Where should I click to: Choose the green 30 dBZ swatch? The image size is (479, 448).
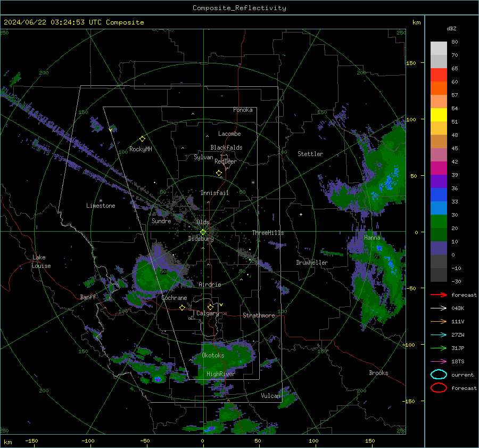coord(439,222)
